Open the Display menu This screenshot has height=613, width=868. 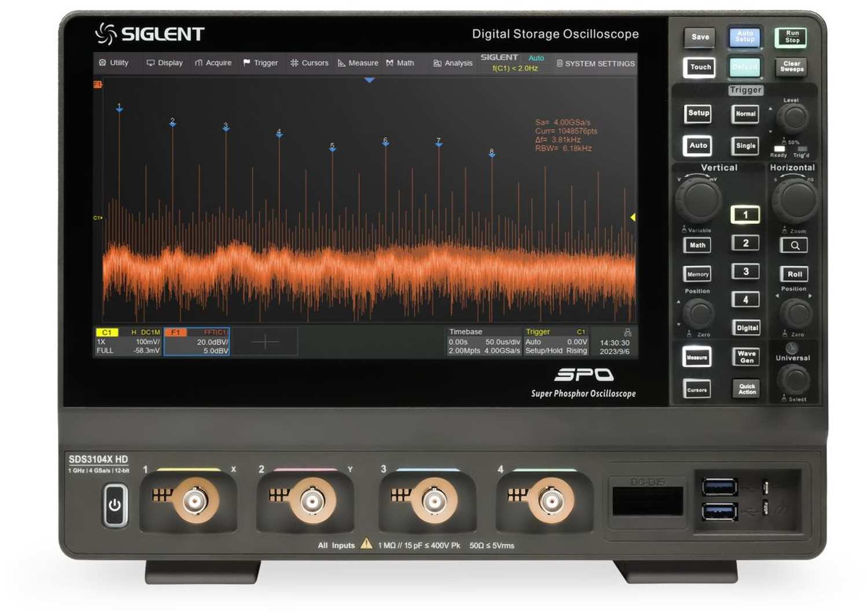click(x=165, y=62)
